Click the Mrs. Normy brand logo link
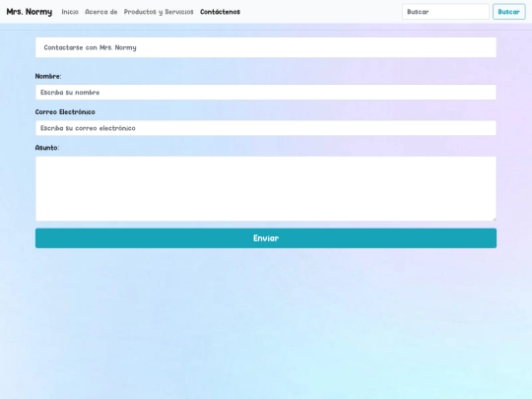The height and width of the screenshot is (399, 532). coord(30,12)
